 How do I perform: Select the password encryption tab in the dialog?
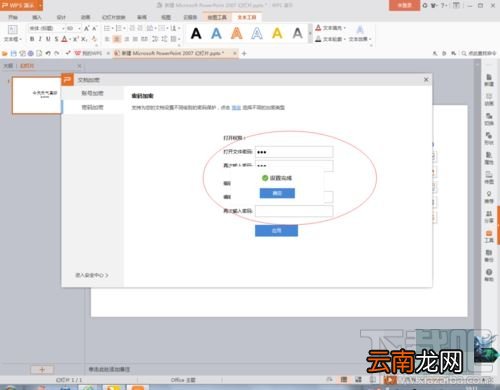[x=93, y=107]
